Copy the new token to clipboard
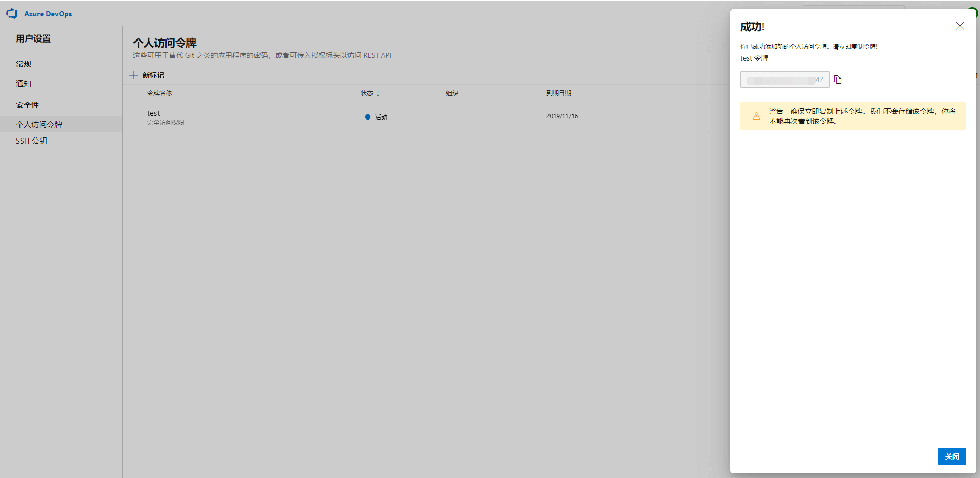Viewport: 980px width, 478px height. click(x=838, y=79)
